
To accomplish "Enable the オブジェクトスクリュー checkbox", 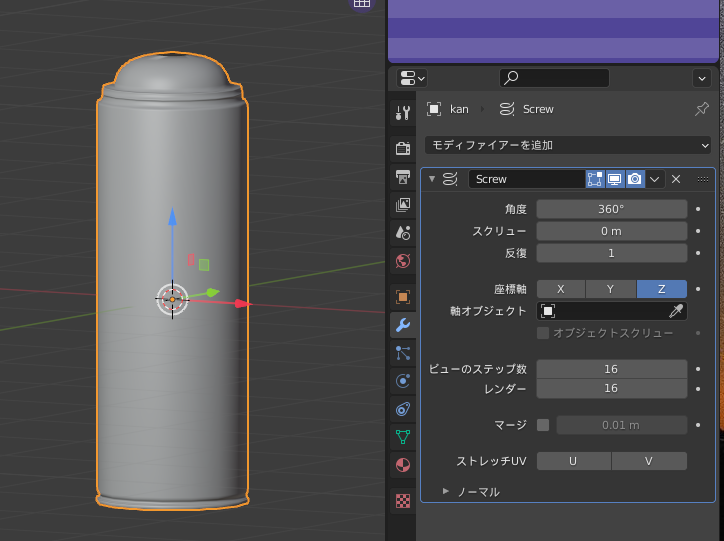I will 543,333.
